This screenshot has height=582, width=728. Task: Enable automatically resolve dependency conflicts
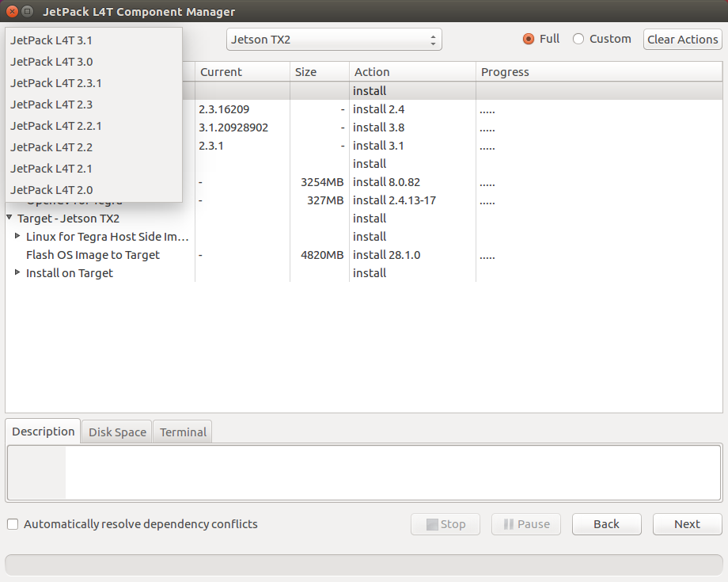pos(12,523)
